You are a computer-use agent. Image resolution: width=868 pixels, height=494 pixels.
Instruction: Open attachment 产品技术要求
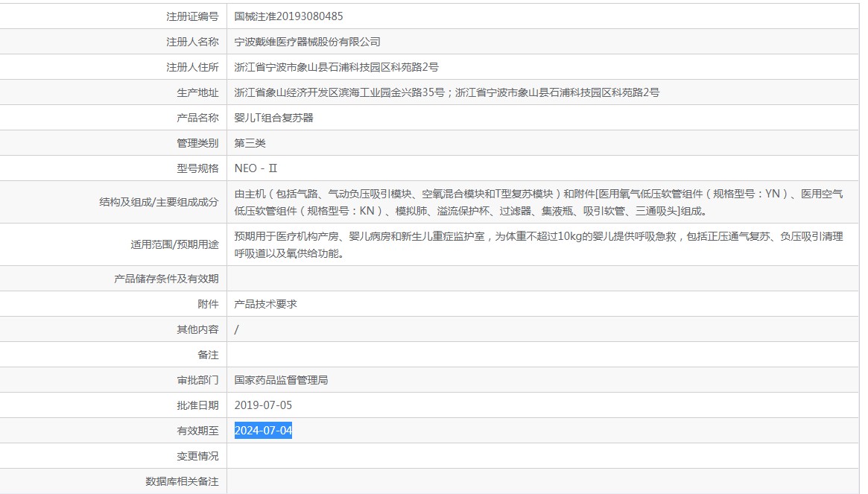(265, 304)
